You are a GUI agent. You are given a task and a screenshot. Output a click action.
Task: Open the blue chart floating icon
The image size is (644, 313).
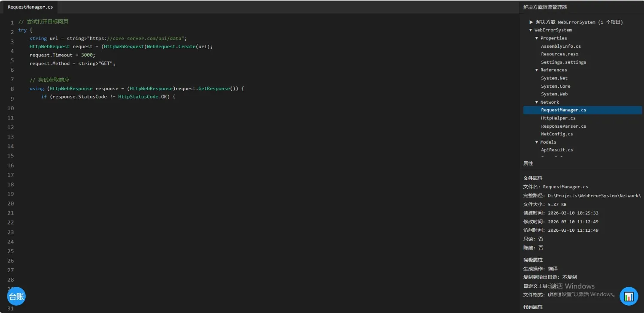pos(629,296)
